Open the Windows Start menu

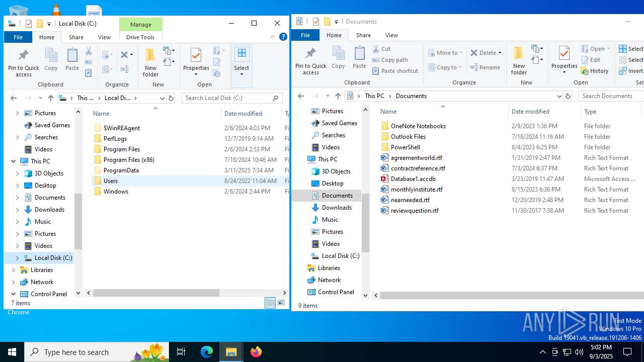pyautogui.click(x=12, y=352)
